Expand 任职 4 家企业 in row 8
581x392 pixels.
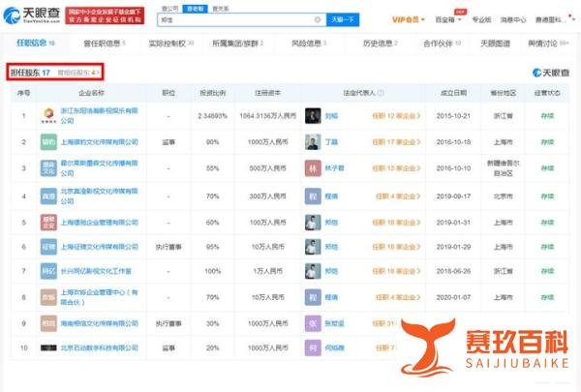pyautogui.click(x=398, y=297)
